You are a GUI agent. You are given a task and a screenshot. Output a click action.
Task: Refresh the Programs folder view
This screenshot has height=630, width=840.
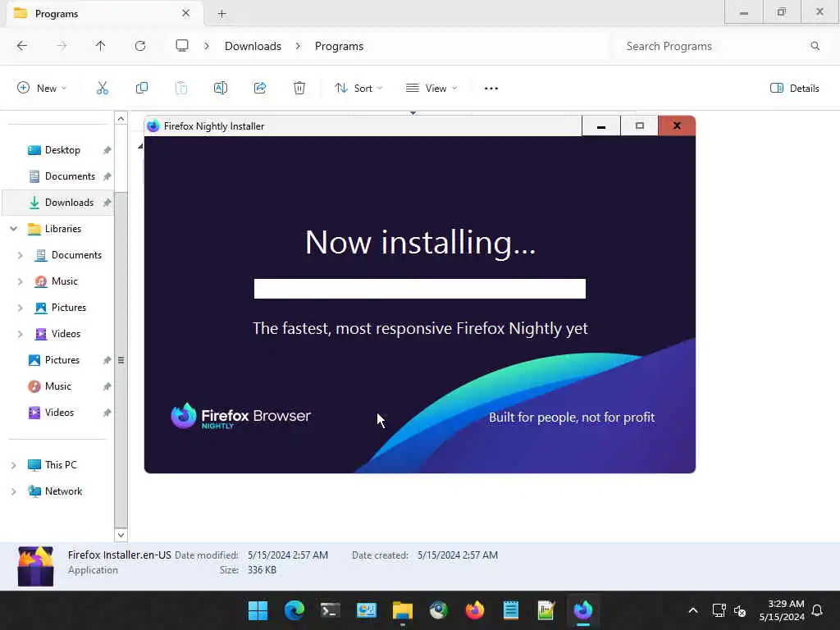click(x=140, y=46)
